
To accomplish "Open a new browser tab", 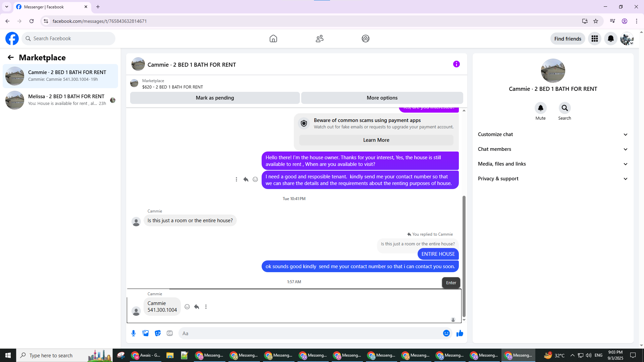I will pyautogui.click(x=98, y=7).
